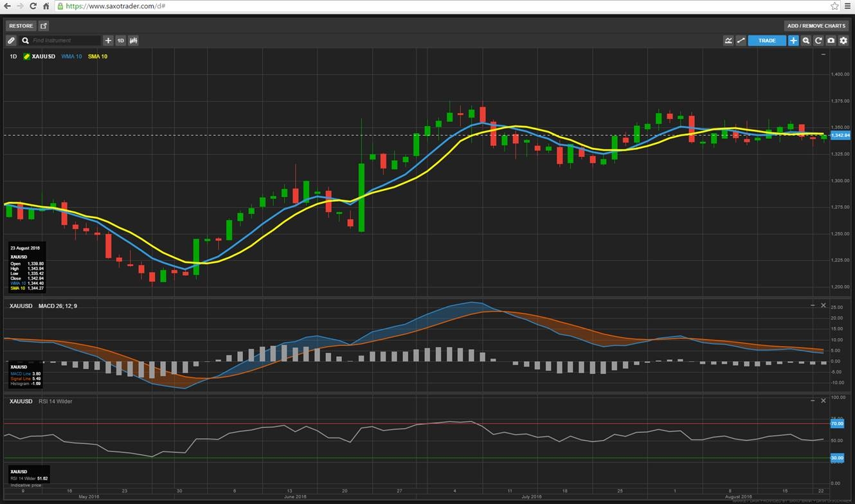Click the May 2016 time axis label
The image size is (855, 504).
[89, 497]
